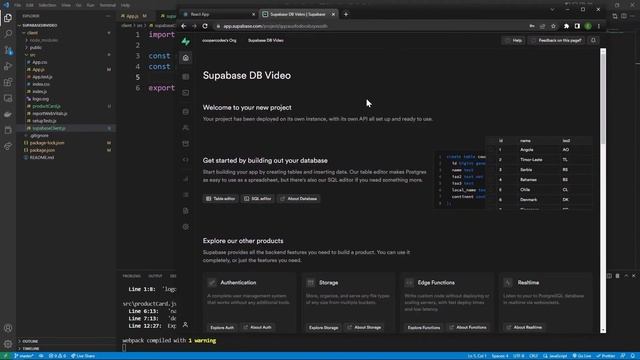Open Supabase Project Settings gear icon
The height and width of the screenshot is (360, 640).
click(186, 227)
